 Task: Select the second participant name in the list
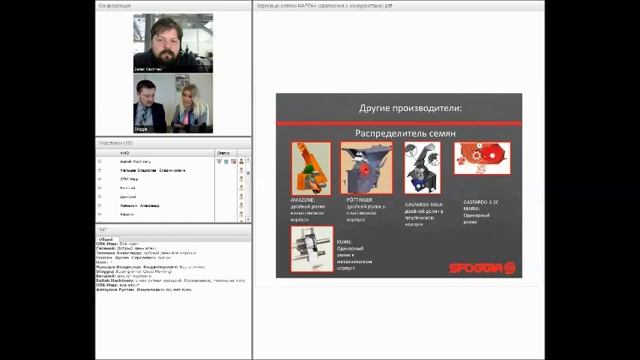pos(153,170)
